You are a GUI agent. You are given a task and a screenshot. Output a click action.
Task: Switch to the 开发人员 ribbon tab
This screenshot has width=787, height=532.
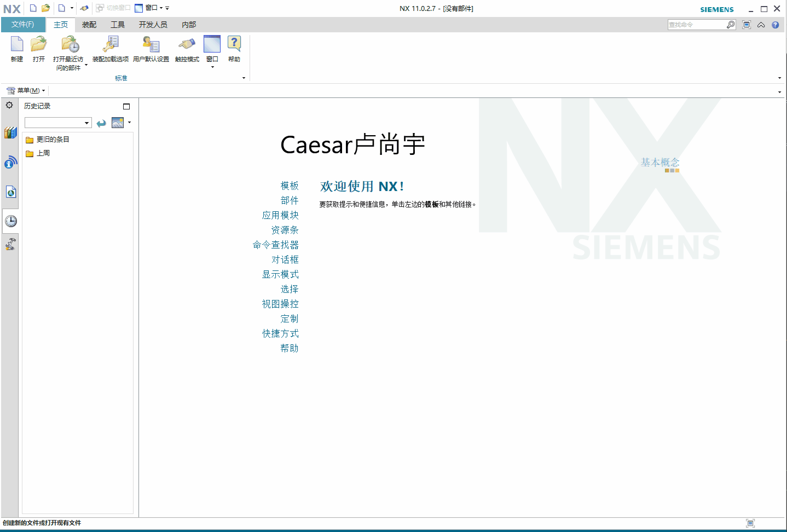(x=153, y=25)
